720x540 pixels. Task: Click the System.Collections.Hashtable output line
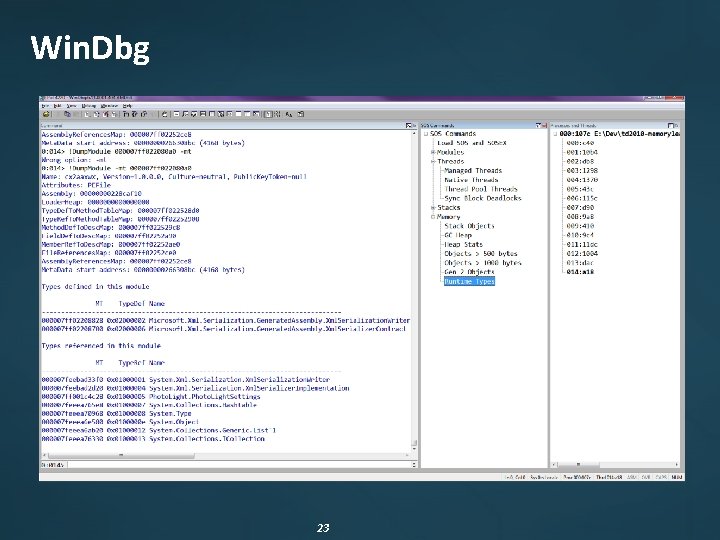click(x=149, y=405)
